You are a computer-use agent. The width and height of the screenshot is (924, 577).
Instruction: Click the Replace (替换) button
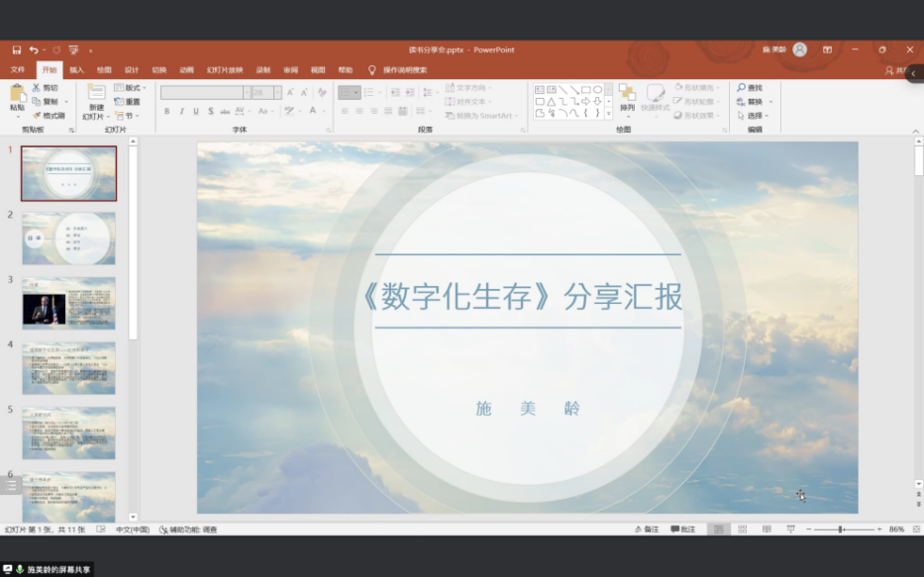755,102
